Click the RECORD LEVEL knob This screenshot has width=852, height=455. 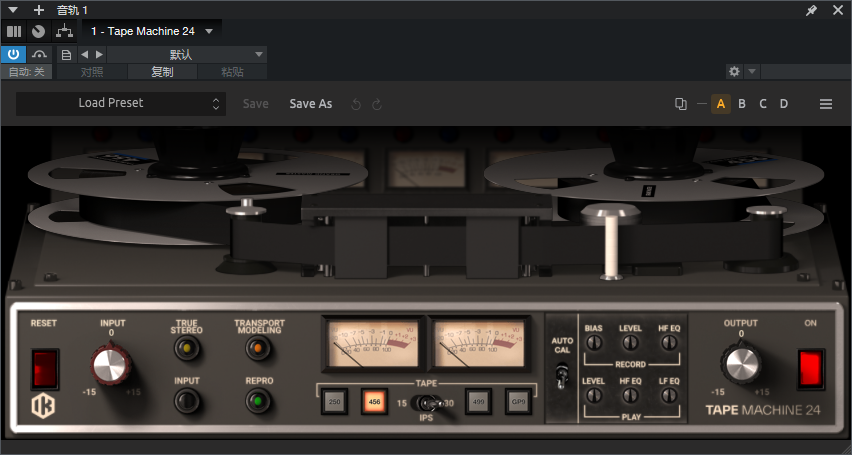point(630,342)
